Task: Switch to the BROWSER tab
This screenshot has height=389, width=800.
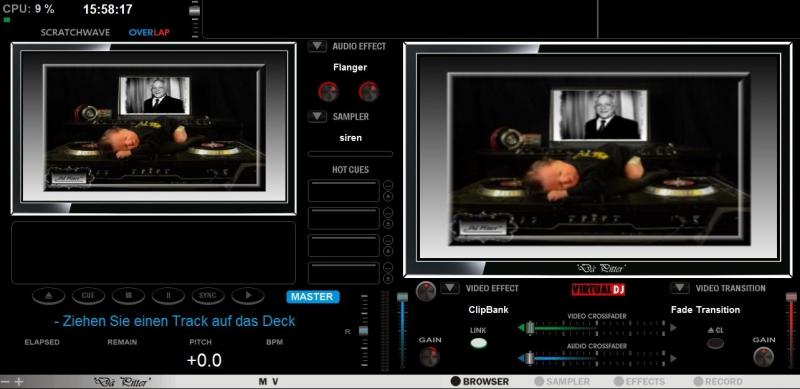Action: [480, 382]
